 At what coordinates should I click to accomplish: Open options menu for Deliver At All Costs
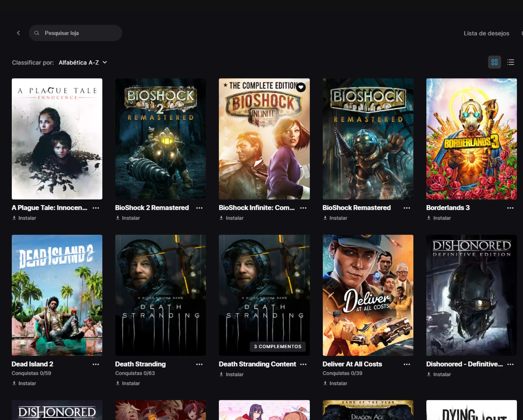pos(407,364)
